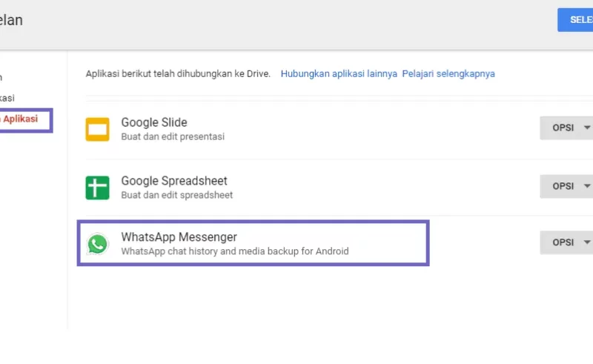Click the 'WhatsApp Messenger' title text

click(179, 237)
